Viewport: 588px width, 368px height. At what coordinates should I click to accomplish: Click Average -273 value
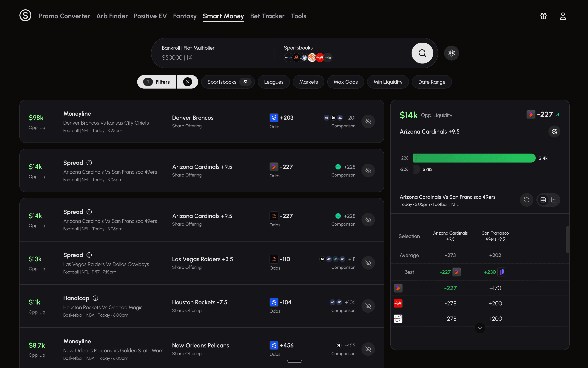[x=450, y=255]
